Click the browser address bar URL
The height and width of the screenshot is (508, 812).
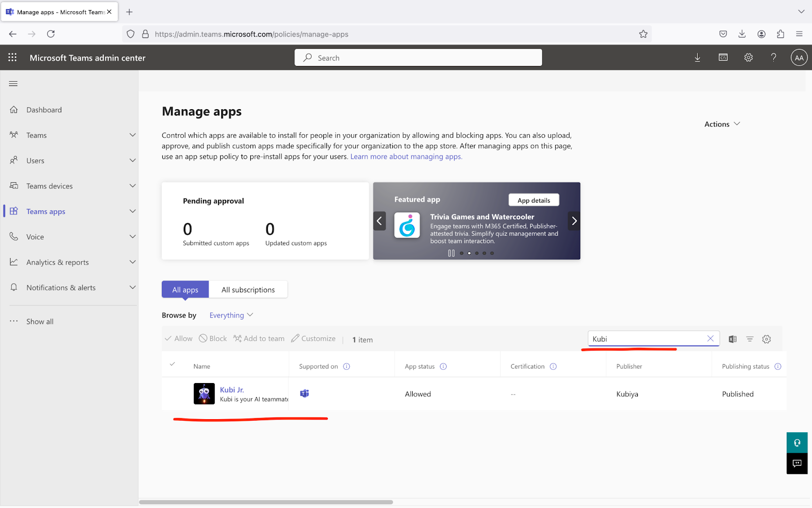pyautogui.click(x=252, y=34)
